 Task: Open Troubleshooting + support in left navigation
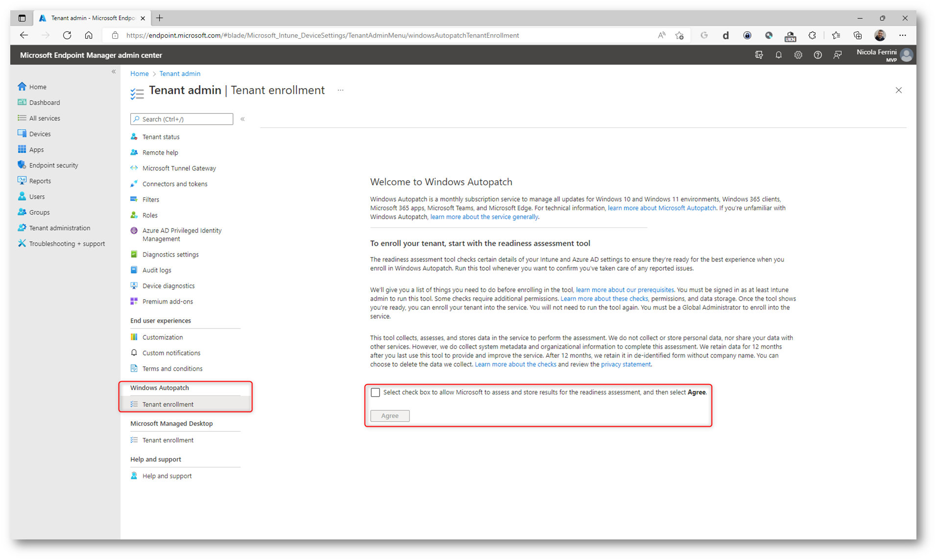[x=67, y=244]
